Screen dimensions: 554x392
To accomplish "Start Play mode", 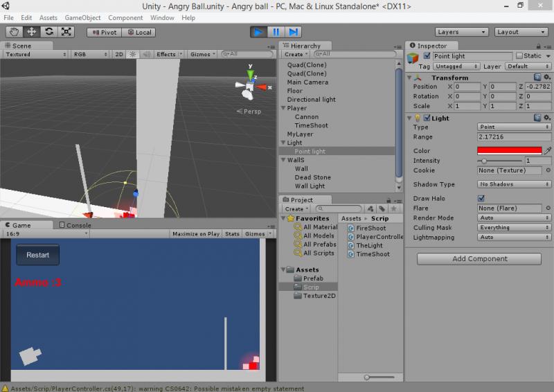I will click(x=258, y=32).
